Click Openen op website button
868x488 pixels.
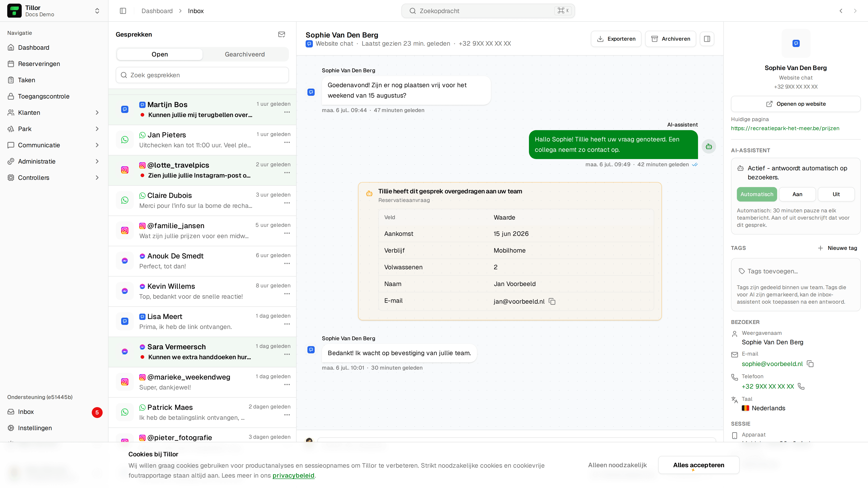click(x=796, y=104)
